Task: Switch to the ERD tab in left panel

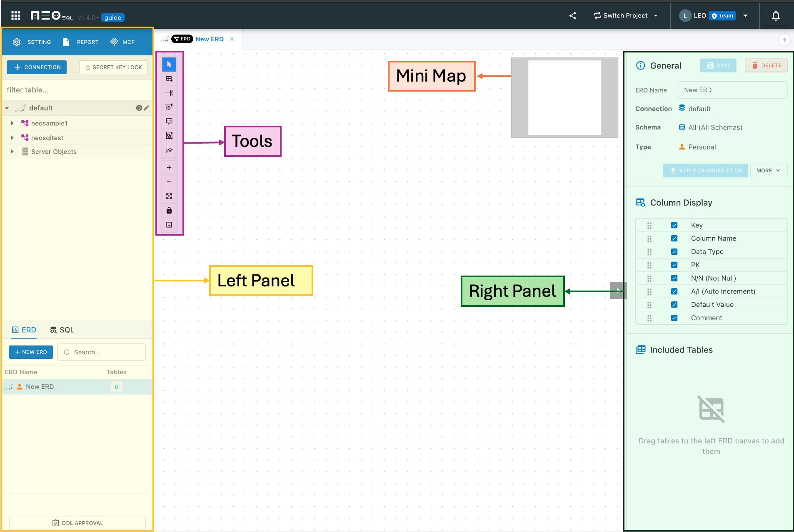Action: [x=24, y=330]
